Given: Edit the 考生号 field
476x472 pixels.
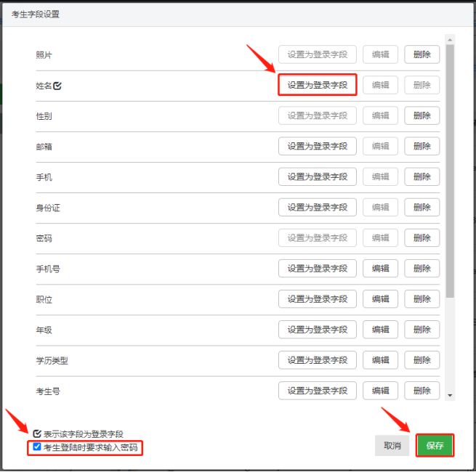Looking at the screenshot, I should (380, 391).
